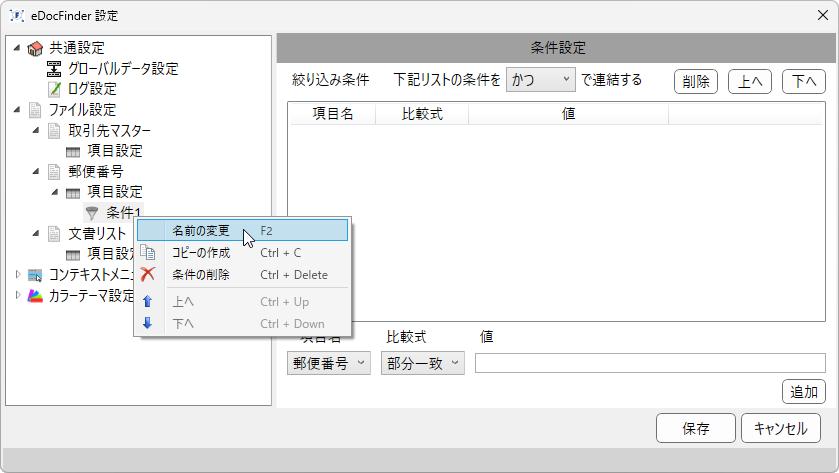Click the 条件1 funnel filter icon
This screenshot has width=839, height=473.
(92, 213)
